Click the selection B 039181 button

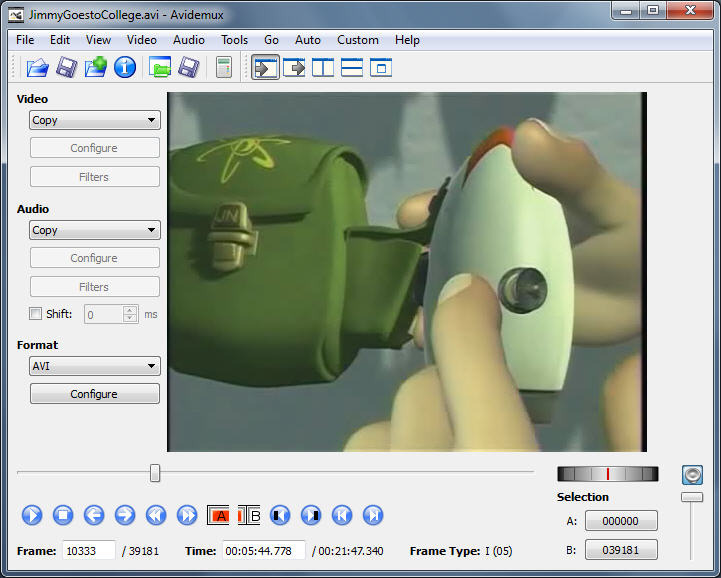tap(621, 550)
